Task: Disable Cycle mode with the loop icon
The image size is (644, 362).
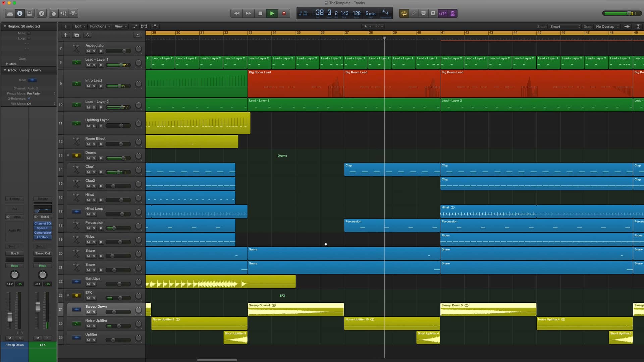Action: click(404, 13)
